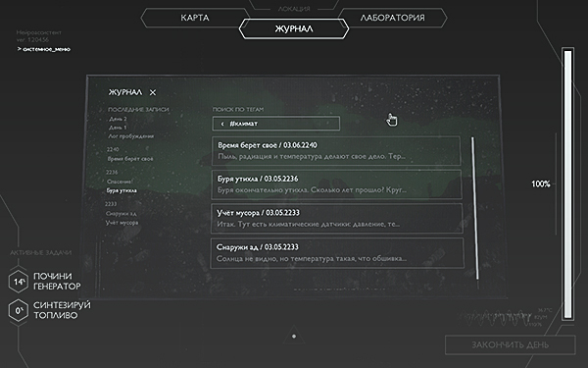This screenshot has height=368, width=588.
Task: Open the Карта tab
Action: pos(195,18)
